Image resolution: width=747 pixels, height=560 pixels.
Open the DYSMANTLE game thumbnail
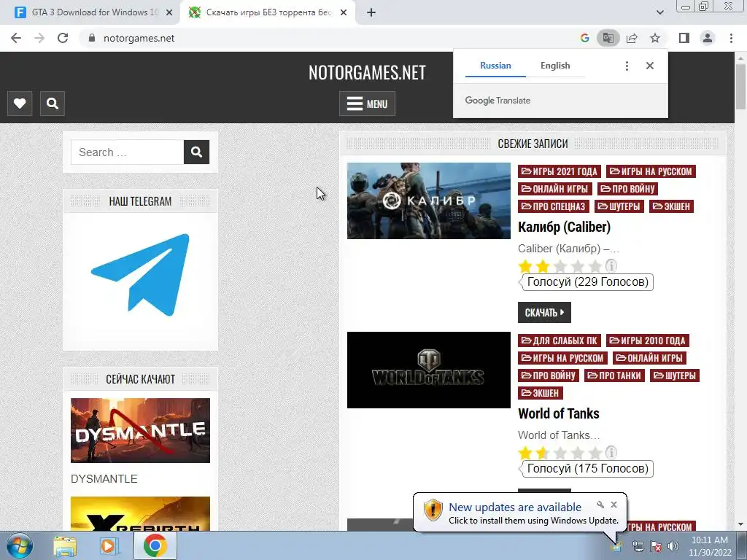pos(140,430)
